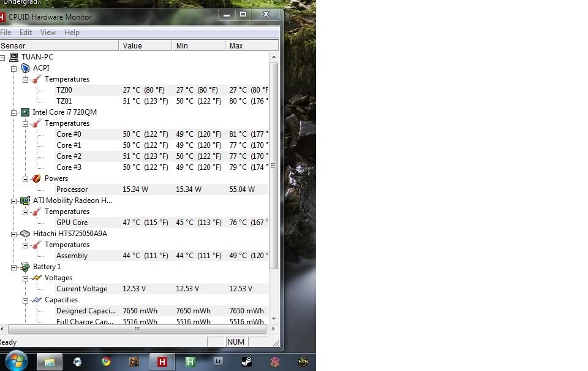The width and height of the screenshot is (588, 371).
Task: Click the Hitachi hard drive icon
Action: point(25,234)
